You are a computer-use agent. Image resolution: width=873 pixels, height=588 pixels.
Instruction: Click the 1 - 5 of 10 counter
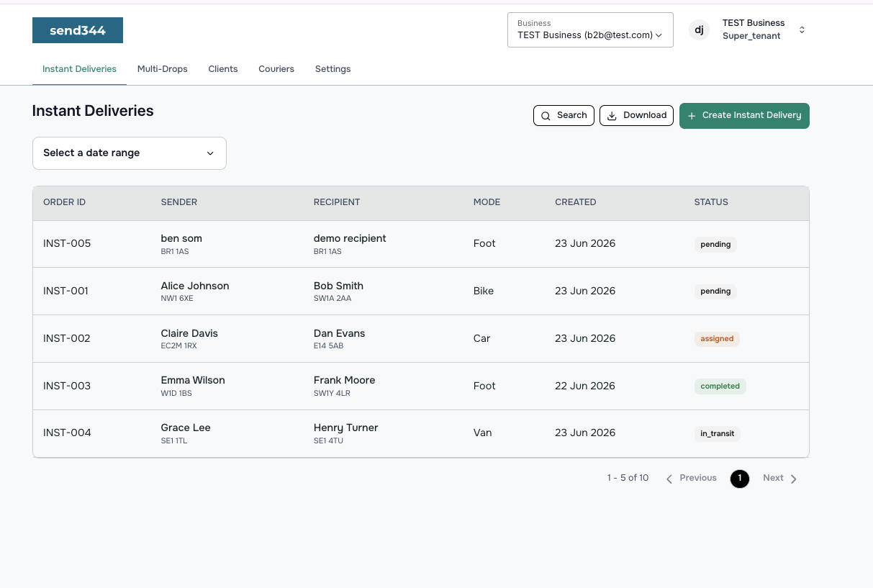pyautogui.click(x=628, y=478)
